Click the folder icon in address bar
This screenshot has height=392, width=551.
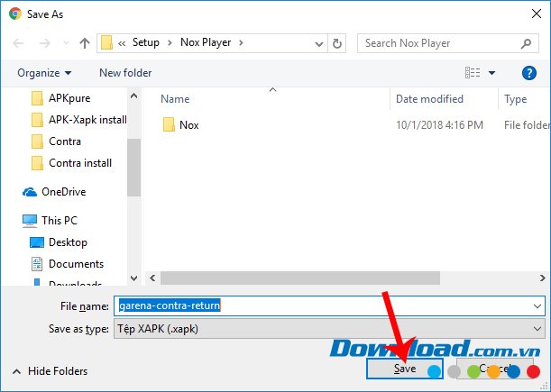click(106, 43)
